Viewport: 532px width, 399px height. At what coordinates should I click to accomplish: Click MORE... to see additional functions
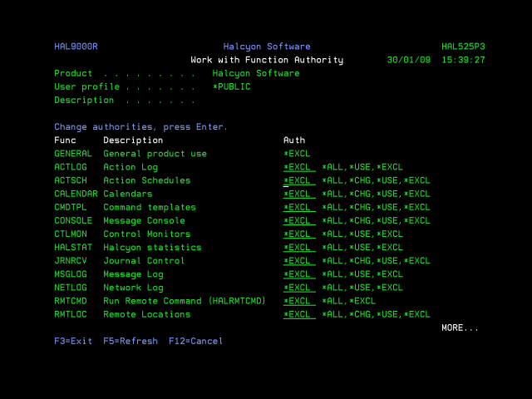(x=460, y=328)
